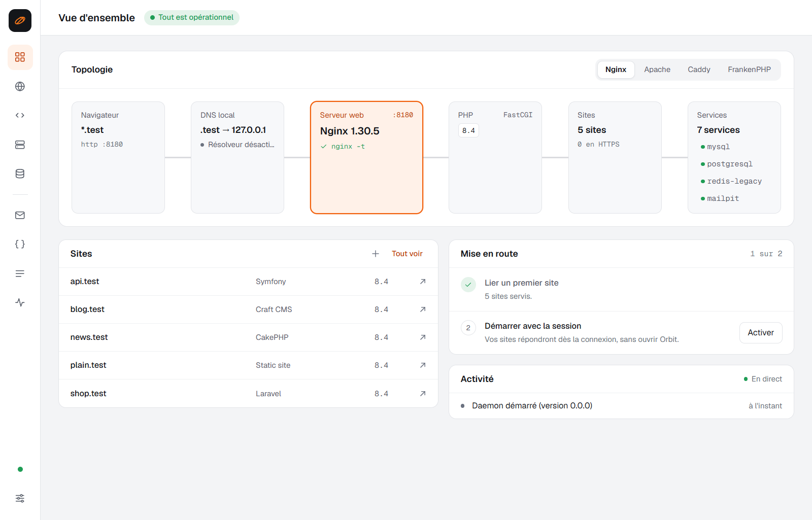Click the redis-legacy service entry
The image size is (812, 520).
(x=731, y=181)
